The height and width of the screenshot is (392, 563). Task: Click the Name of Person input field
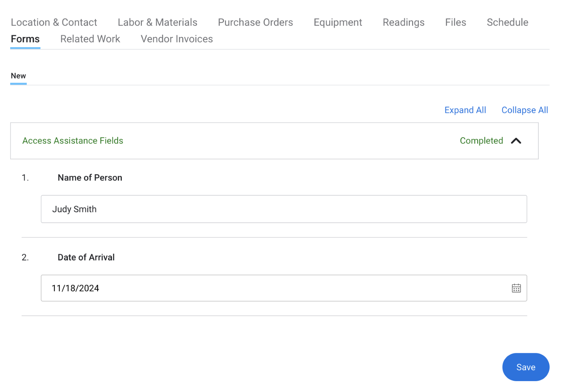(284, 209)
